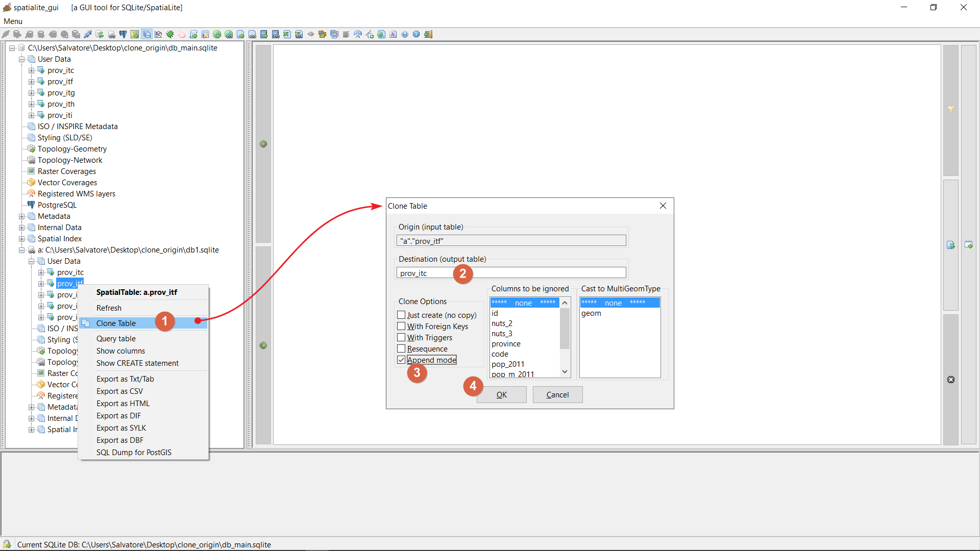Select Show CREATE statement menu entry
The height and width of the screenshot is (551, 980).
(x=137, y=363)
